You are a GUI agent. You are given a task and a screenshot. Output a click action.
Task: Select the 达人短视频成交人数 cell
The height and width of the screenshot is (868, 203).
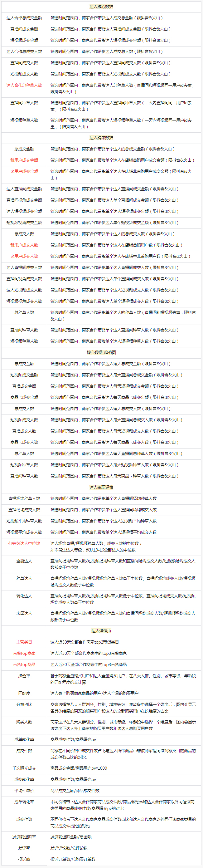[x=24, y=290]
